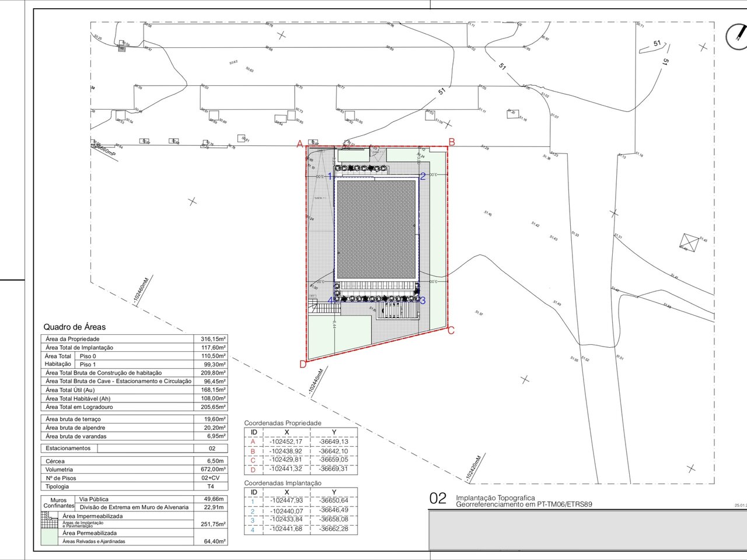Click the Tipologia T4 value cell
Viewport: 747px width, 560px height.
pos(211,487)
